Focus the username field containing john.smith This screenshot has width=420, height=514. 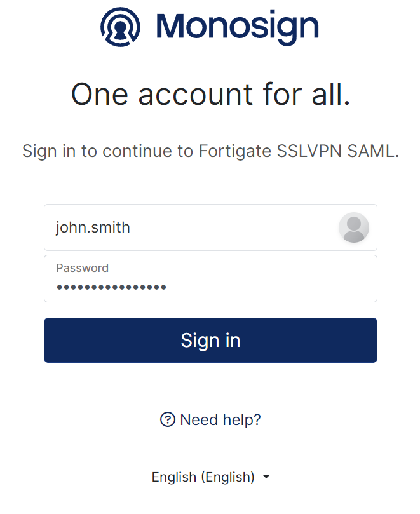tap(191, 227)
